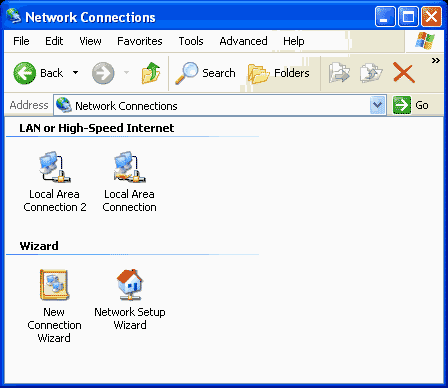Screen dimensions: 448x388
Task: Open the Edit menu
Action: [54, 41]
